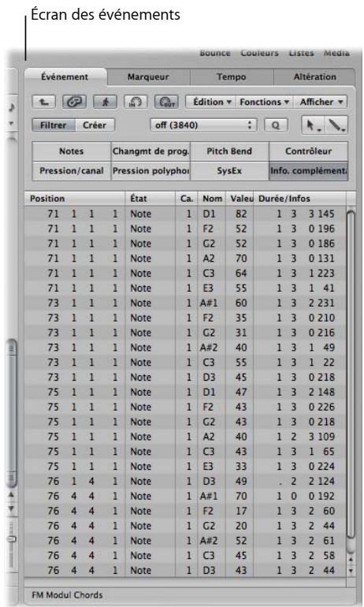Screen dimensions: 364x607
Task: Click the FM Modul Chords region name
Action: [67, 595]
